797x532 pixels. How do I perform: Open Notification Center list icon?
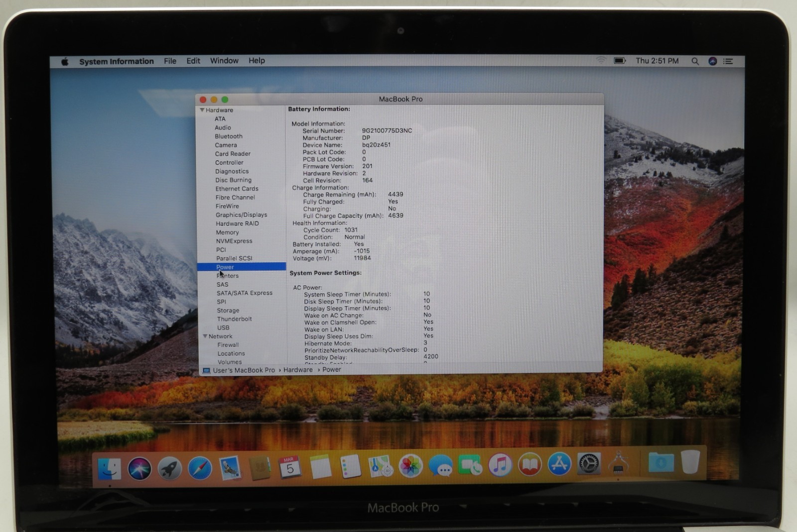tap(728, 61)
